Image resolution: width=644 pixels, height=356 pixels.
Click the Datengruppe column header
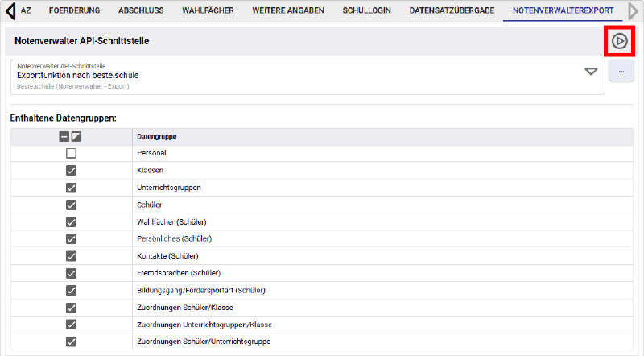click(158, 137)
